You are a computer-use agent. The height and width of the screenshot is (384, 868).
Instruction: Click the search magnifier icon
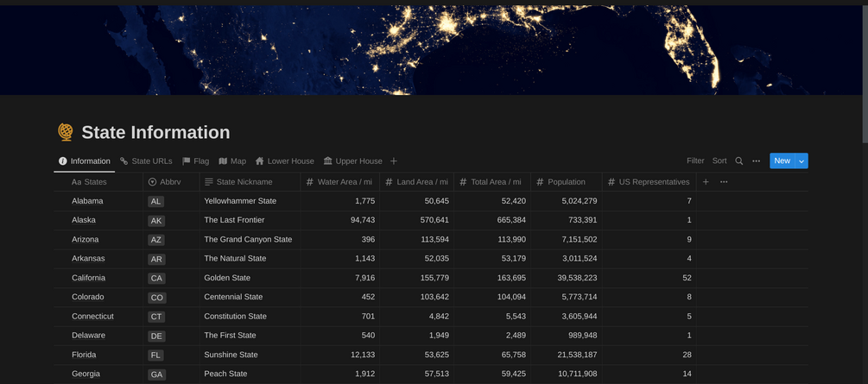pos(739,161)
